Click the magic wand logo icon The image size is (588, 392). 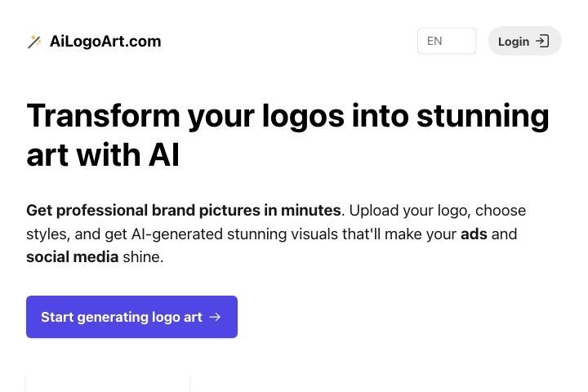coord(34,42)
